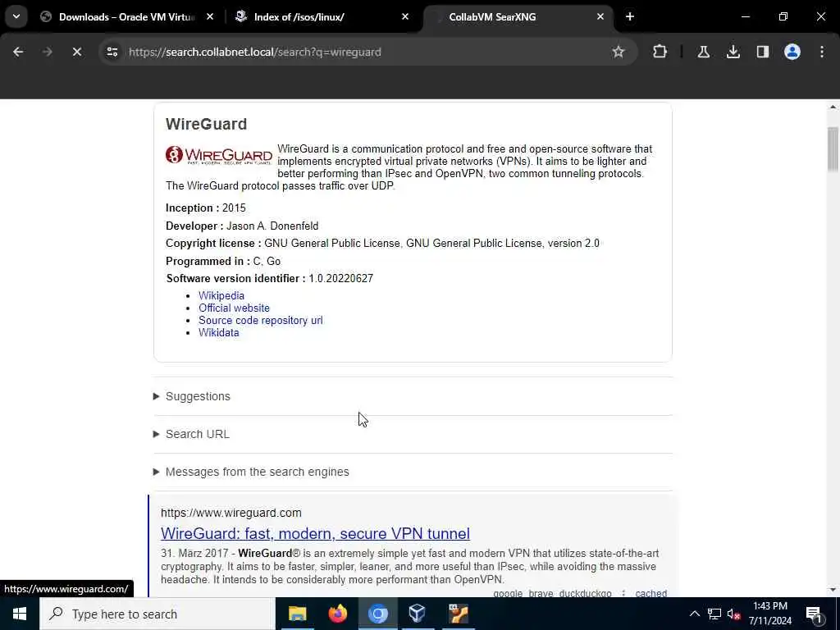
Task: Click the duckduckgo engine label
Action: 585,593
